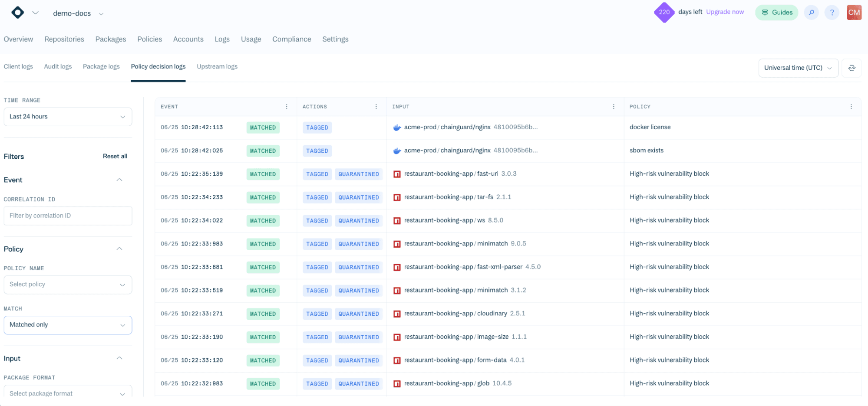Click the TAGGED badge in sbom exists row
868x406 pixels.
pyautogui.click(x=317, y=151)
